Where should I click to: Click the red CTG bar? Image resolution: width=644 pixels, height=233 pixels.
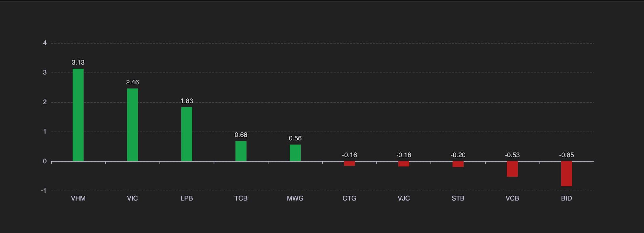pos(349,164)
